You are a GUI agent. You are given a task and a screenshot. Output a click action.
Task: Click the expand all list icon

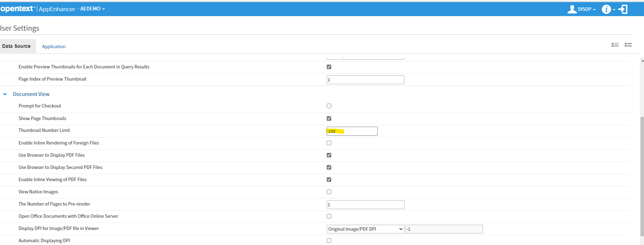click(x=615, y=45)
